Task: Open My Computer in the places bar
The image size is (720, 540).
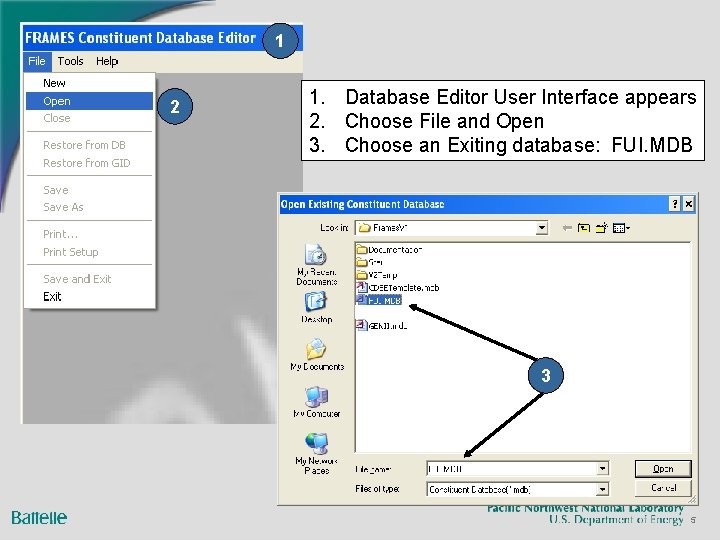Action: [x=317, y=402]
